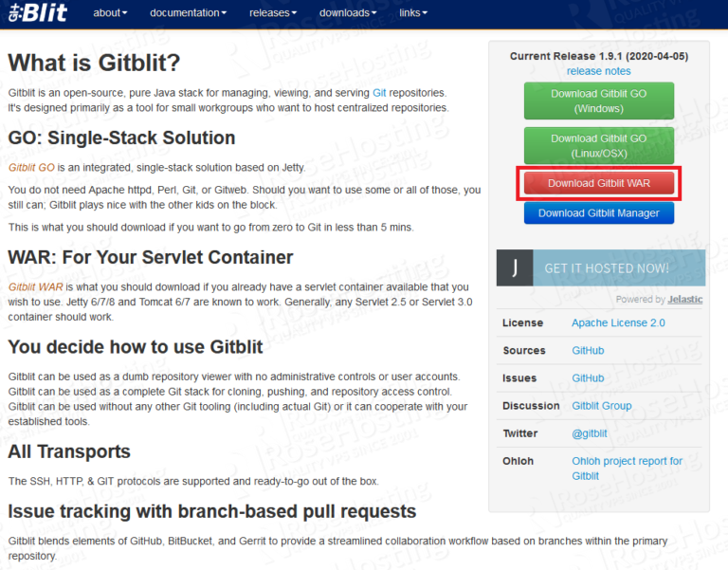The image size is (728, 570).
Task: Visit the Gitblit Group discussion link
Action: click(x=602, y=406)
